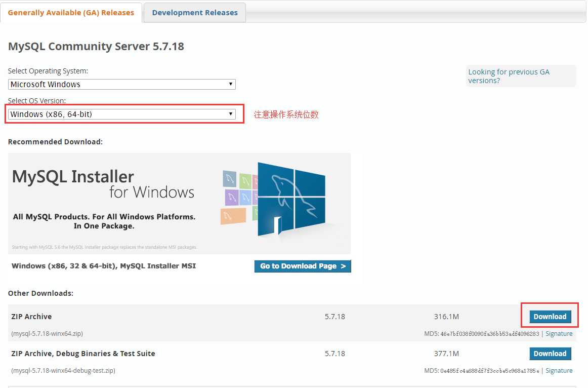Screen dimensions: 588x388
Task: Click the Other Downloads heading
Action: click(40, 293)
